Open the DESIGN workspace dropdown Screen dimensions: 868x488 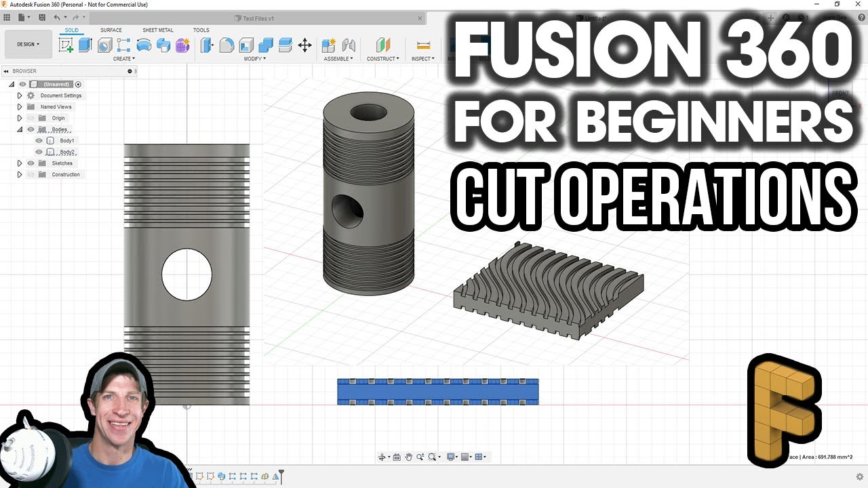[x=28, y=44]
